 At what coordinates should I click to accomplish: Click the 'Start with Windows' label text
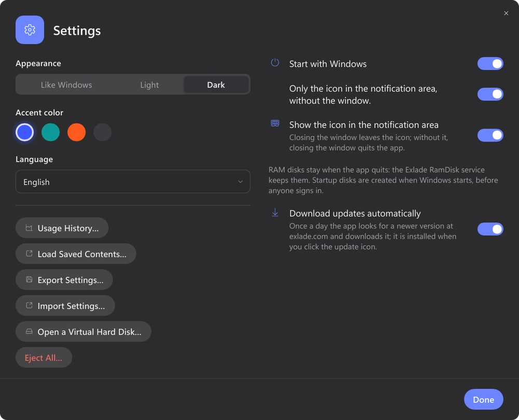coord(327,64)
